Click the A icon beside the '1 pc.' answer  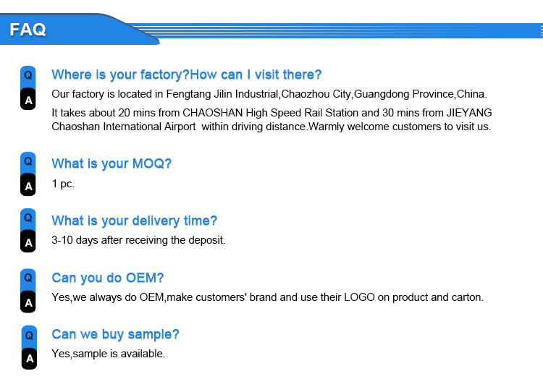click(28, 186)
